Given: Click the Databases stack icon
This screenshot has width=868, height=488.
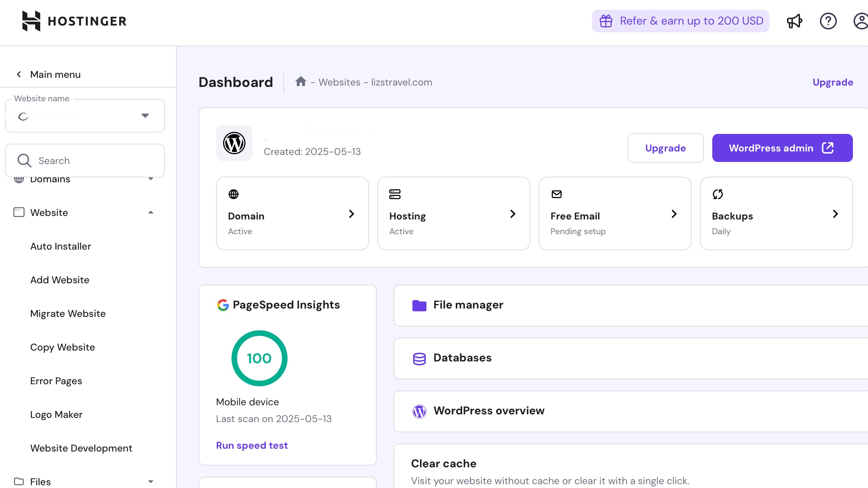Looking at the screenshot, I should point(419,359).
